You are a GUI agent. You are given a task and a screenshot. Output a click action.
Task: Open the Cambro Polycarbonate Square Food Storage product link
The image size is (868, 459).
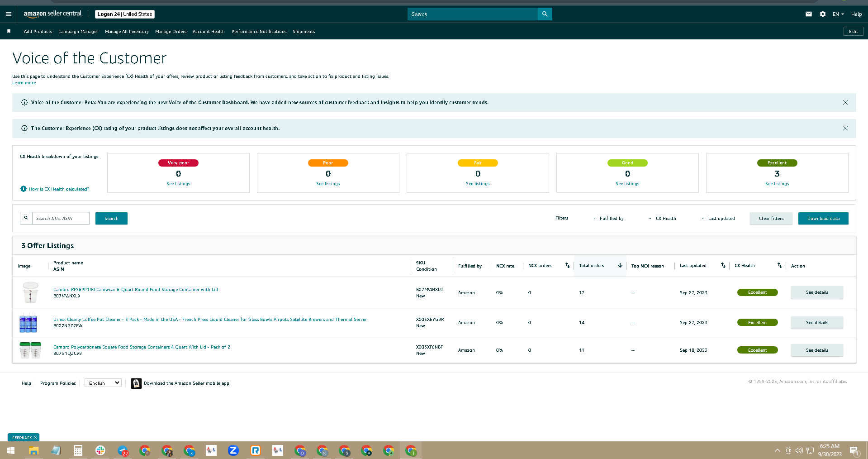coord(142,347)
